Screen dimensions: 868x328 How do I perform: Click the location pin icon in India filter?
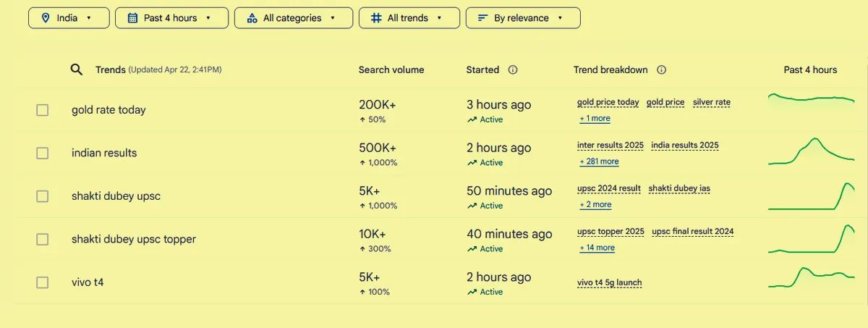[x=46, y=18]
